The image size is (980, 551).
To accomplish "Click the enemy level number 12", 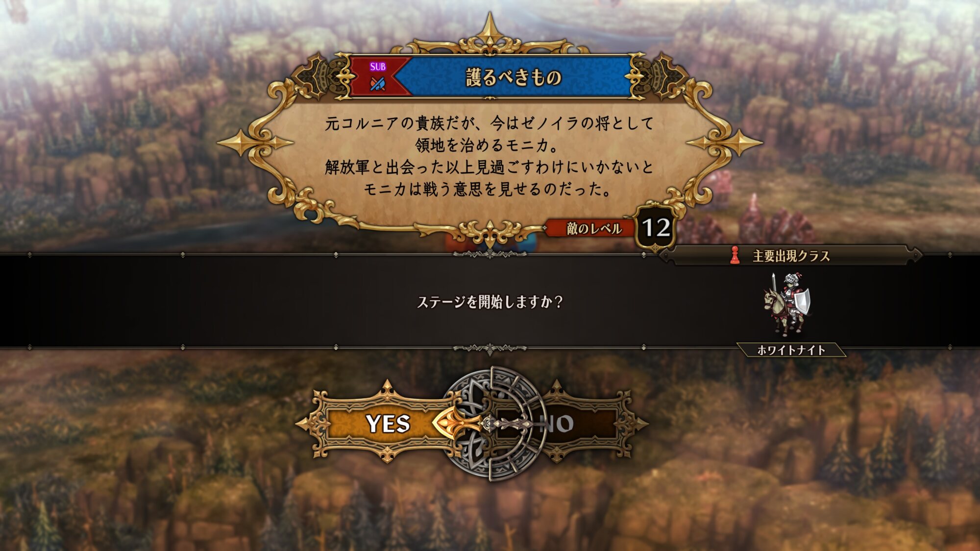I will tap(656, 228).
